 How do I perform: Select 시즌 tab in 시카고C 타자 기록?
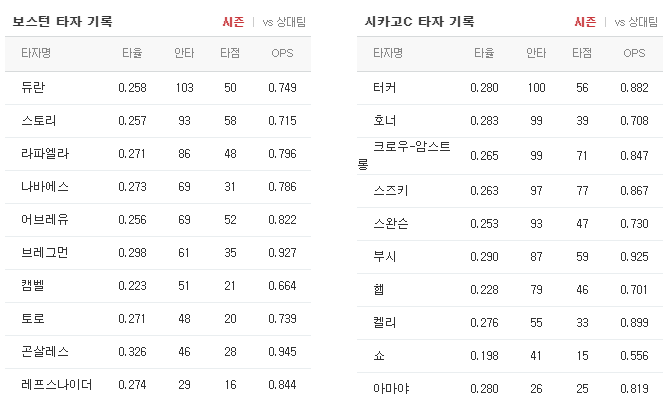(x=585, y=22)
